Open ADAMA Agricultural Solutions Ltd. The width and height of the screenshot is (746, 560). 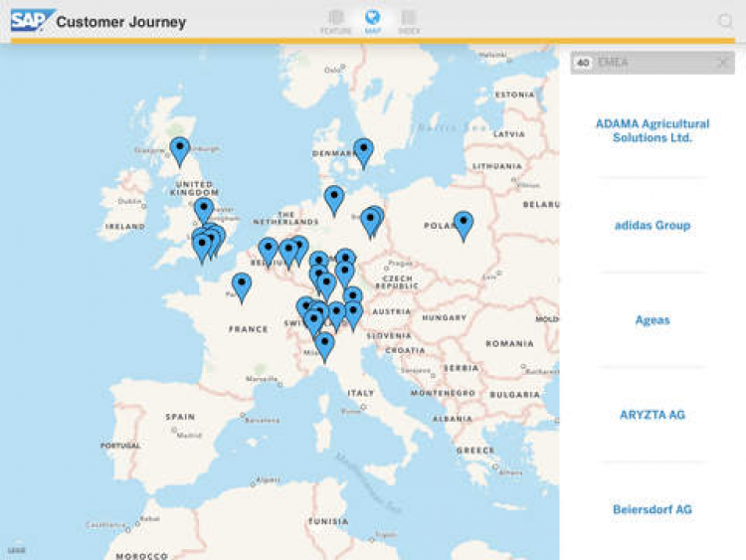653,130
